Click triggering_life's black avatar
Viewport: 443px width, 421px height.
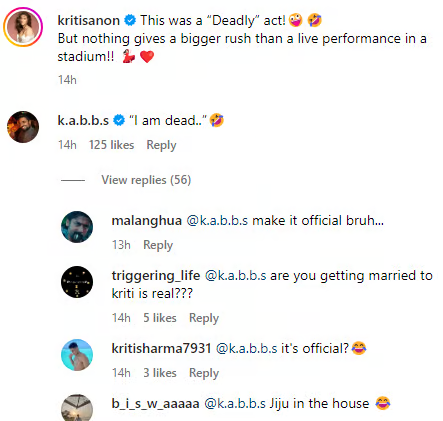[77, 282]
